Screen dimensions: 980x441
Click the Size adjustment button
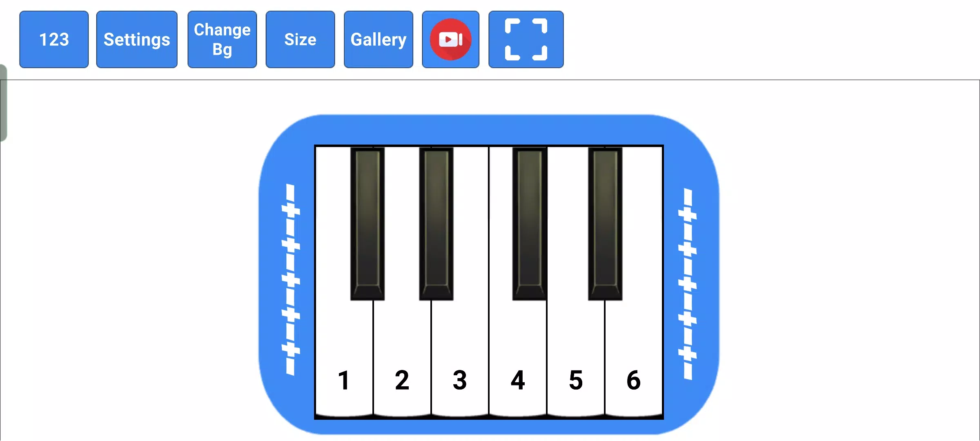tap(301, 39)
